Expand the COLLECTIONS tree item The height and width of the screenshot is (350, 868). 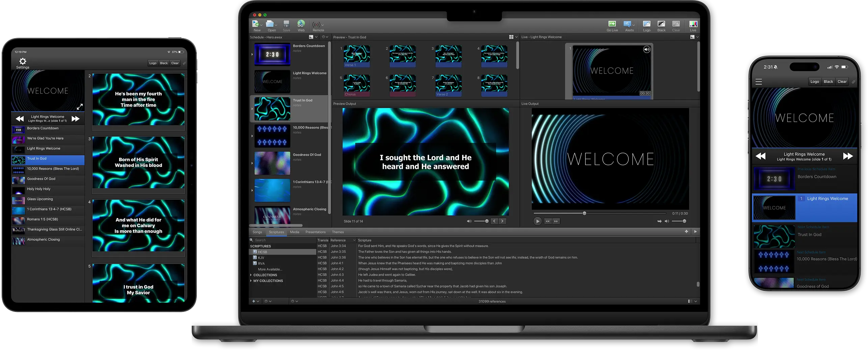251,275
